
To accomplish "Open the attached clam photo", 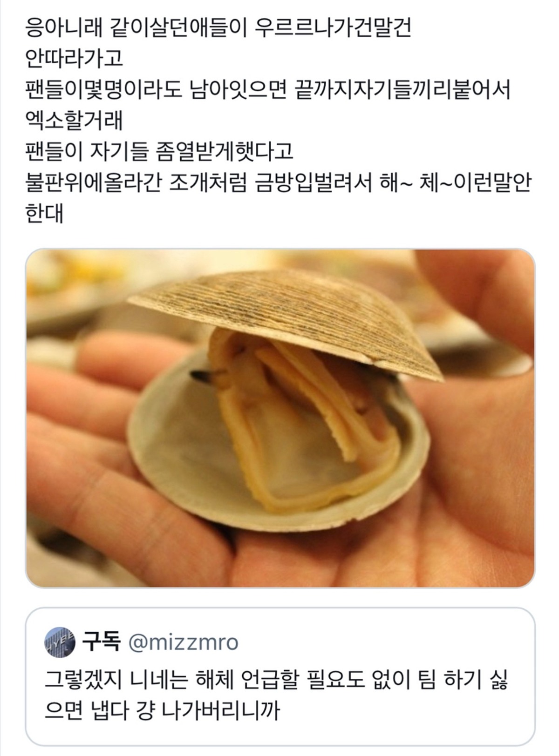I will coord(280,418).
